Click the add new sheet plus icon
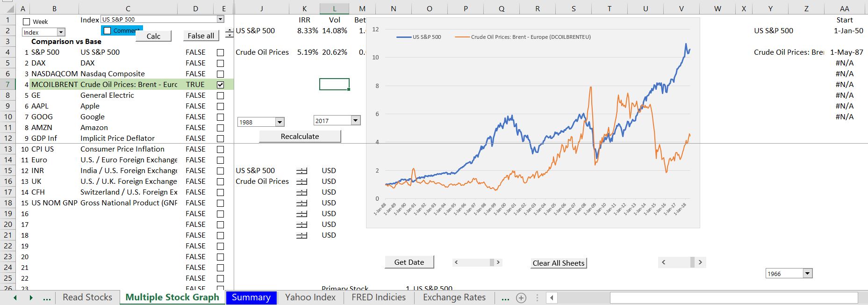 [521, 298]
